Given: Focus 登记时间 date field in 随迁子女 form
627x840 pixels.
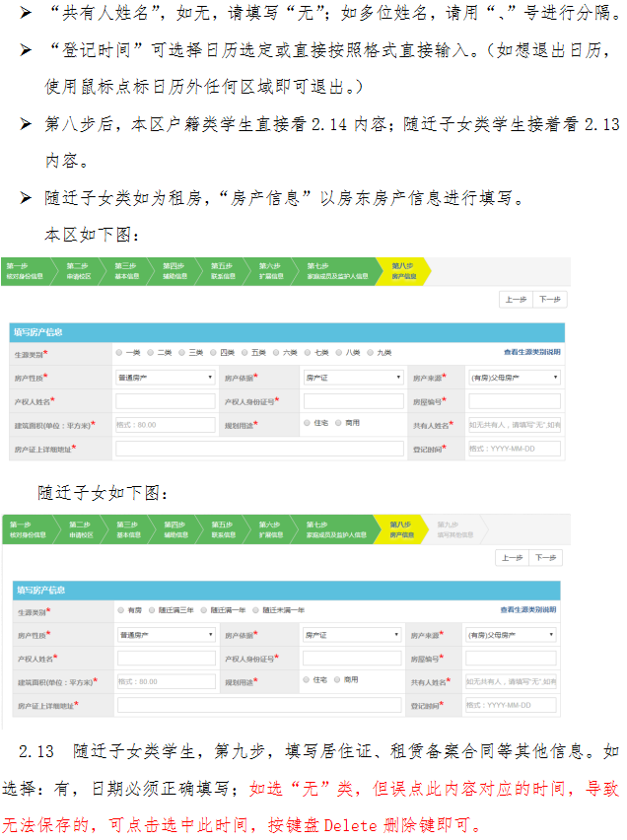Looking at the screenshot, I should [511, 705].
